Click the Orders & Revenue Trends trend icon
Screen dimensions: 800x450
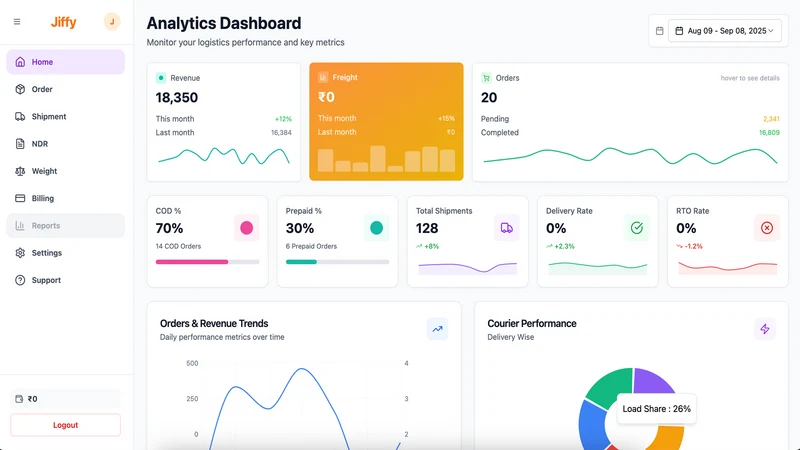[437, 329]
